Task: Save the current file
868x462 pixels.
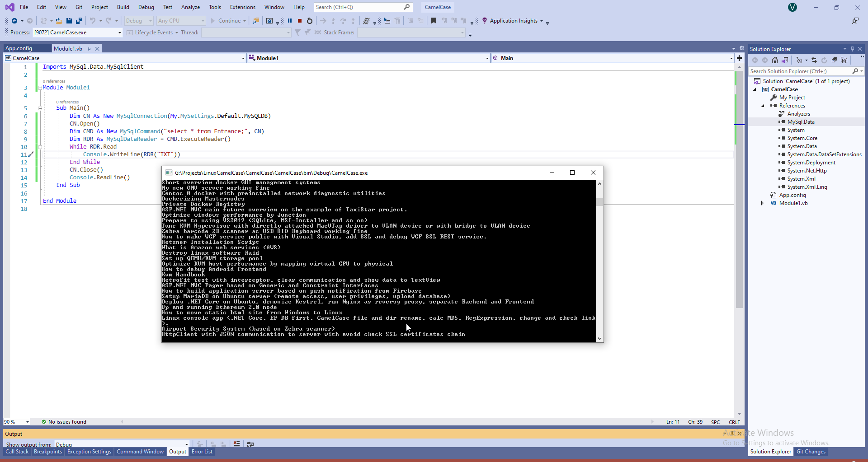Action: 69,21
